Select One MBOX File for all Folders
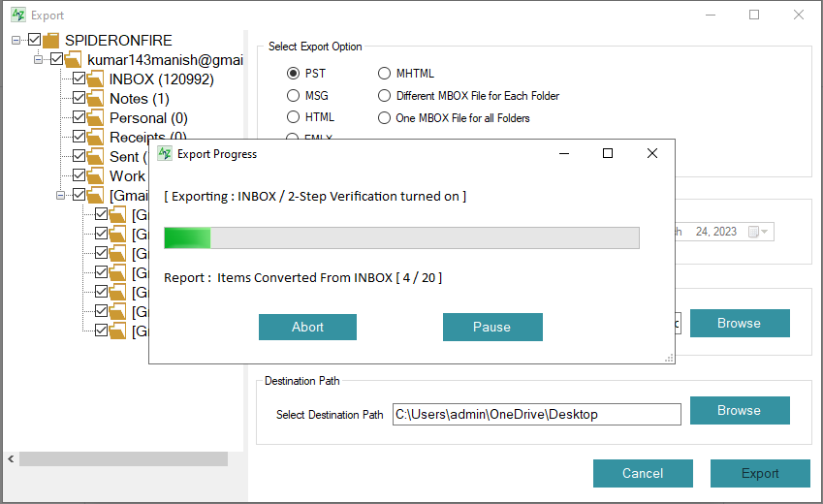 tap(384, 118)
